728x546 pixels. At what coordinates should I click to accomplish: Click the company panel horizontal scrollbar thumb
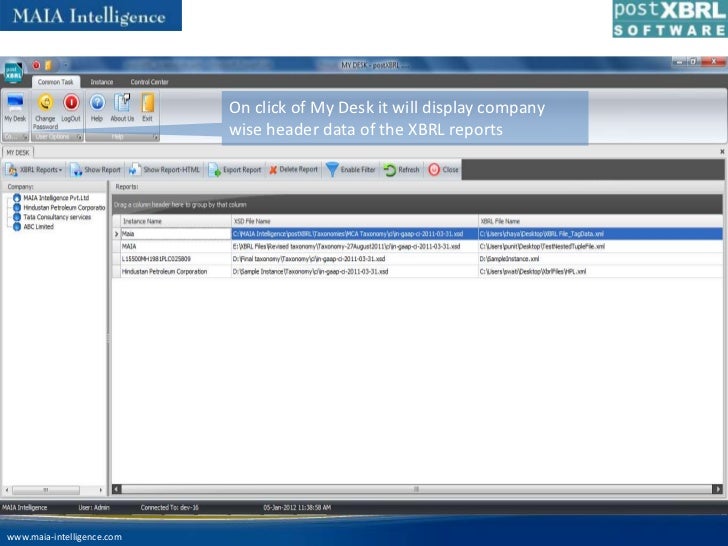click(46, 490)
